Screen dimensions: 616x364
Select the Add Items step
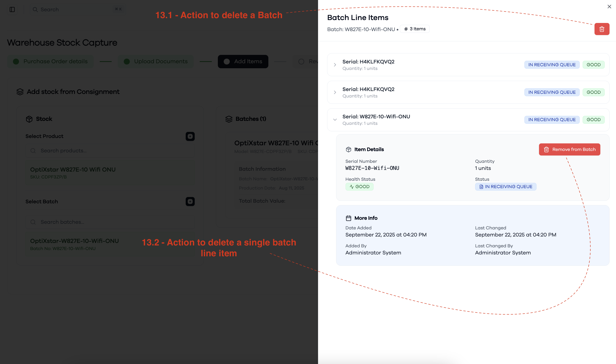243,61
